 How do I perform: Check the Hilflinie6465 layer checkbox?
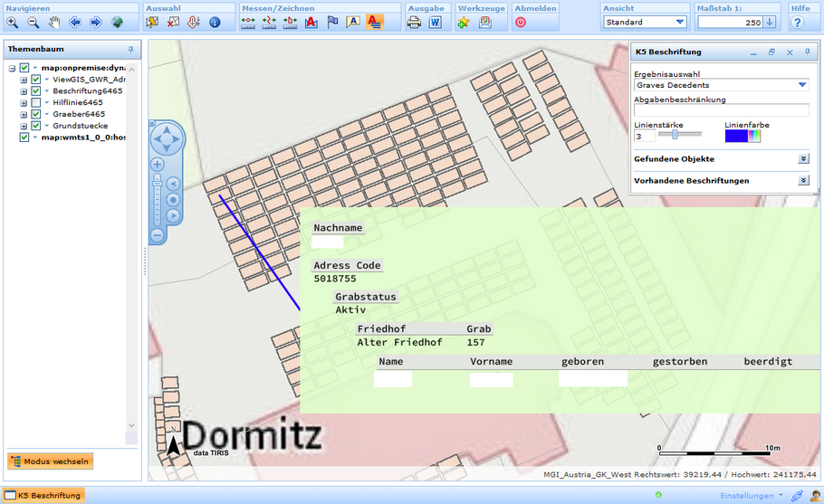35,102
